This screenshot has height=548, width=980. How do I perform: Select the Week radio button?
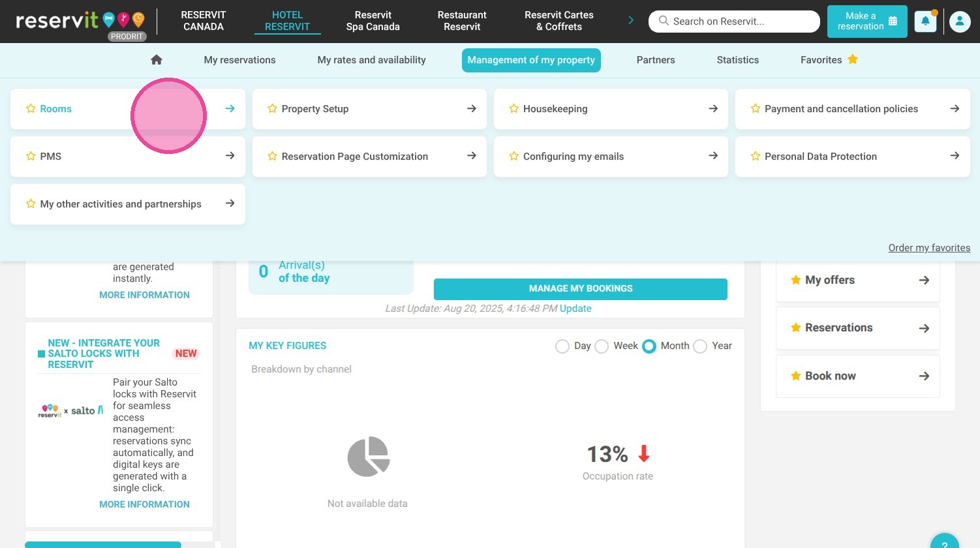pyautogui.click(x=602, y=346)
